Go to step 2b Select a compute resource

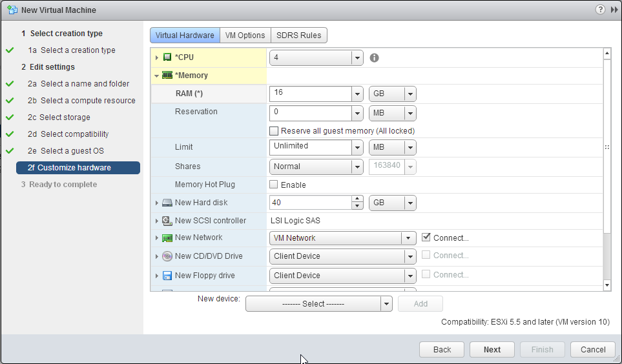tap(81, 101)
